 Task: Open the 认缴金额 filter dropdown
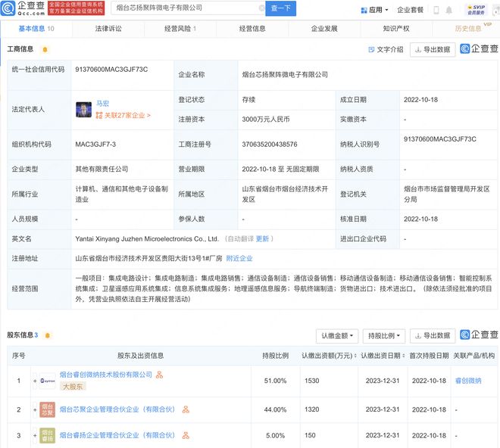[x=337, y=336]
